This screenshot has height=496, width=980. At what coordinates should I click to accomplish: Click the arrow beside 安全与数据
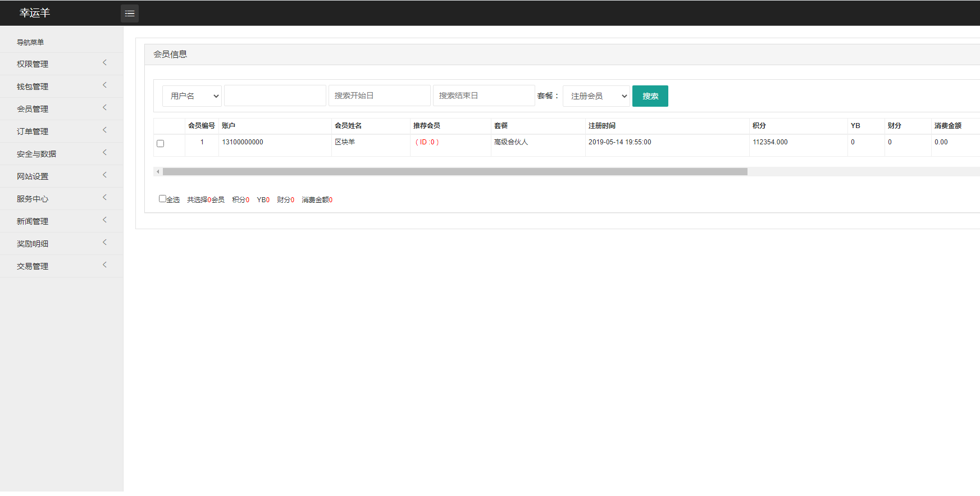(x=104, y=153)
